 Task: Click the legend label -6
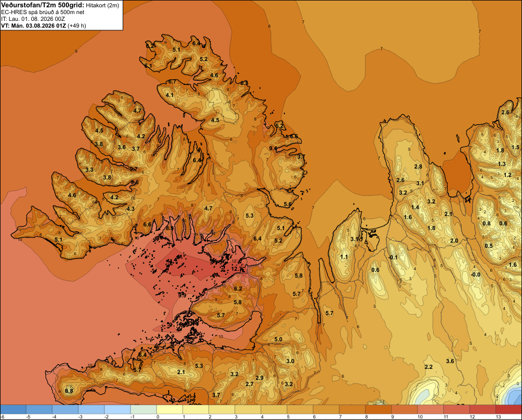tap(2, 417)
